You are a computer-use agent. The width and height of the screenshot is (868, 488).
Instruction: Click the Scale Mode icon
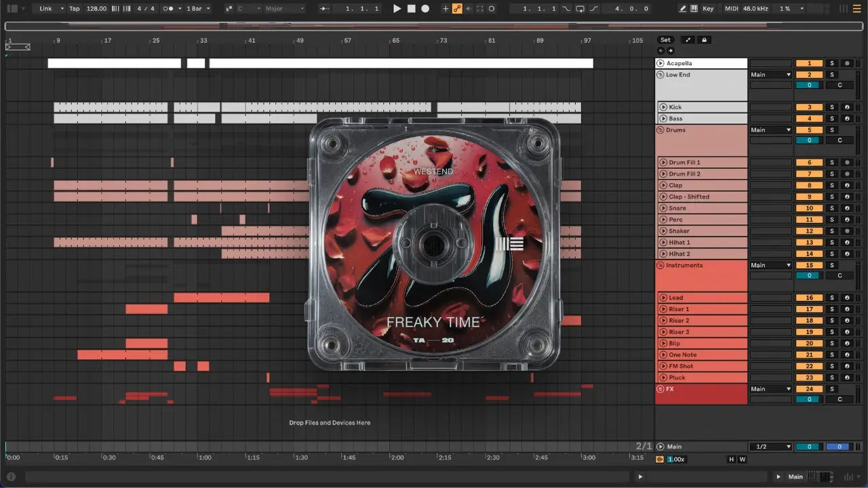(229, 9)
